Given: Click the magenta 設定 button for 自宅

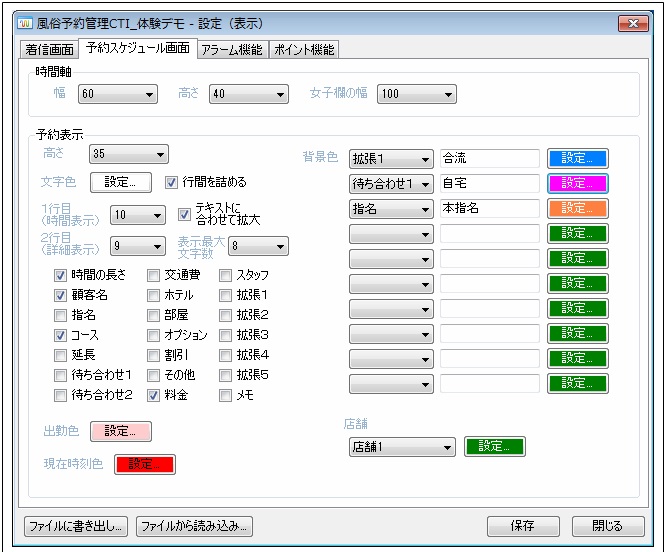Looking at the screenshot, I should [x=577, y=183].
